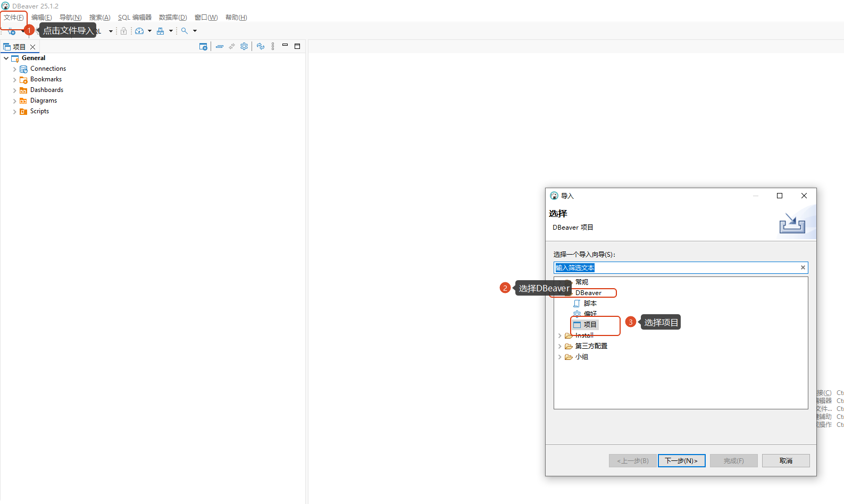Expand the Scripts node

14,112
